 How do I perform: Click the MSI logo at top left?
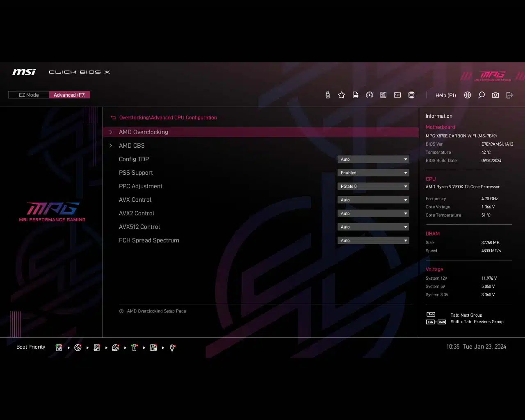[x=24, y=72]
